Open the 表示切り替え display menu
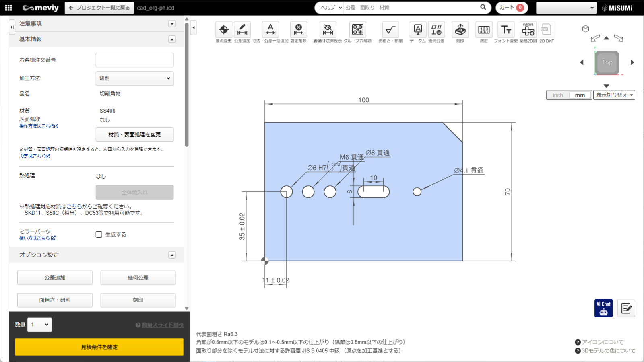The width and height of the screenshot is (644, 362). pyautogui.click(x=614, y=95)
